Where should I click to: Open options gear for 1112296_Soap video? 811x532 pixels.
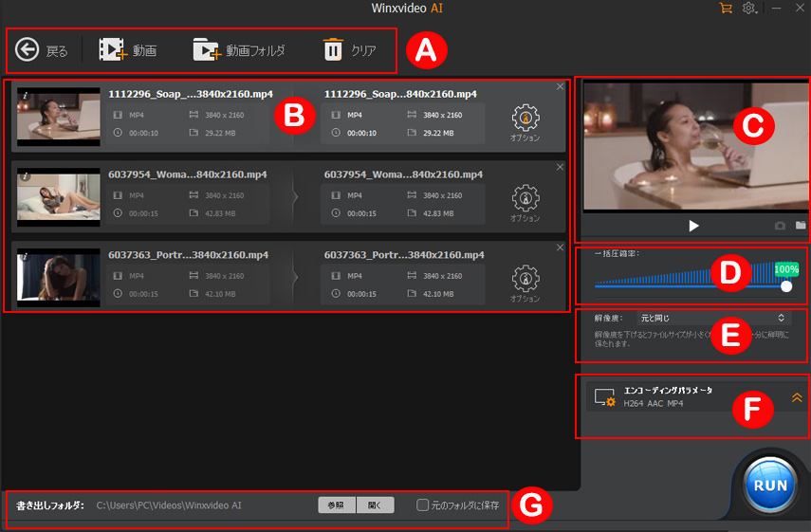click(x=525, y=119)
